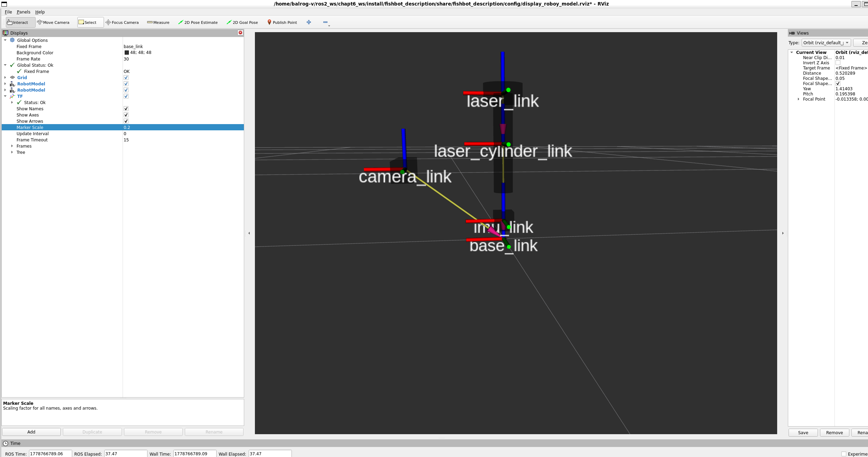Viewport: 868px width, 457px height.
Task: Toggle the first RobotModel checkbox
Action: [x=126, y=84]
